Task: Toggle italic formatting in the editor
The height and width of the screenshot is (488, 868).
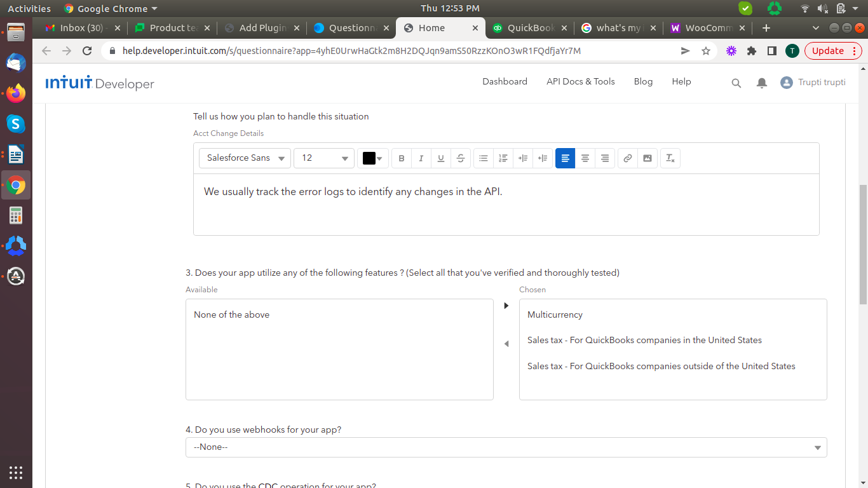Action: click(421, 158)
